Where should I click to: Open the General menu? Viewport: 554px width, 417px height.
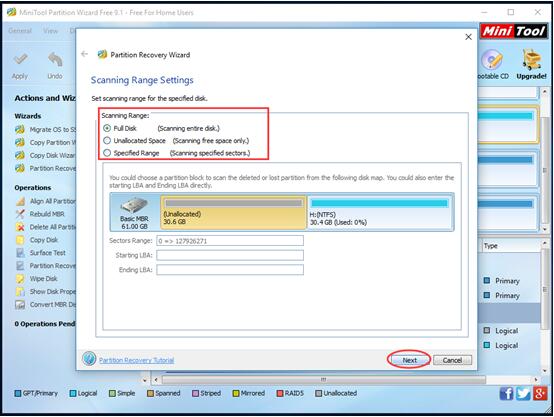tap(20, 31)
